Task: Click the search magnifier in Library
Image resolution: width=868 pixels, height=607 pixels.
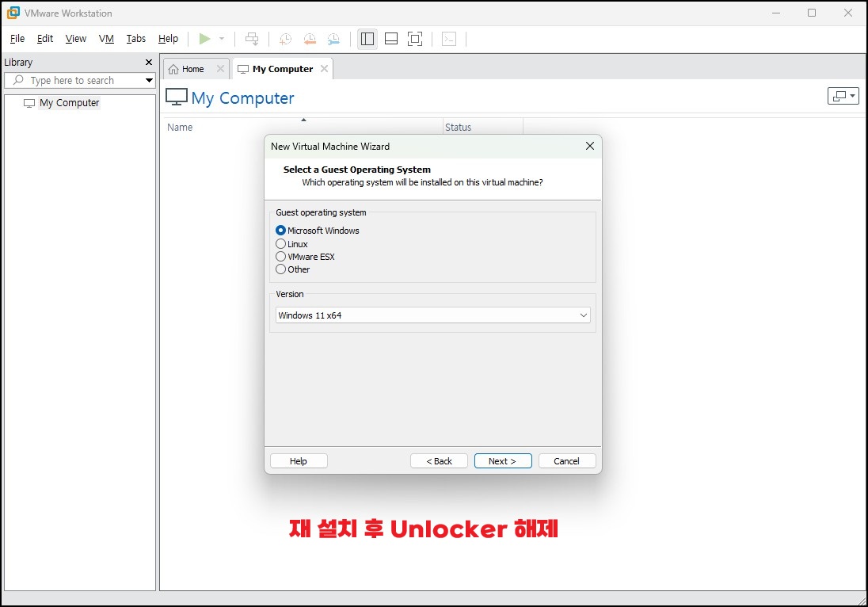Action: (x=18, y=80)
